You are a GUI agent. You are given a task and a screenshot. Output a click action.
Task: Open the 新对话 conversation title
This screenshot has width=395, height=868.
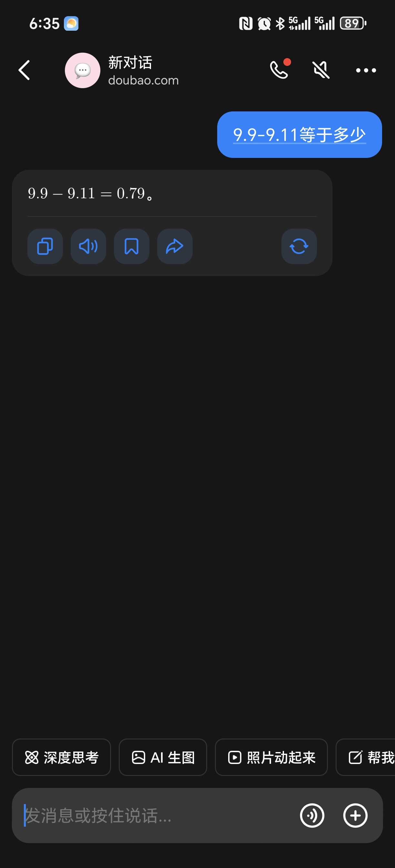[x=130, y=63]
